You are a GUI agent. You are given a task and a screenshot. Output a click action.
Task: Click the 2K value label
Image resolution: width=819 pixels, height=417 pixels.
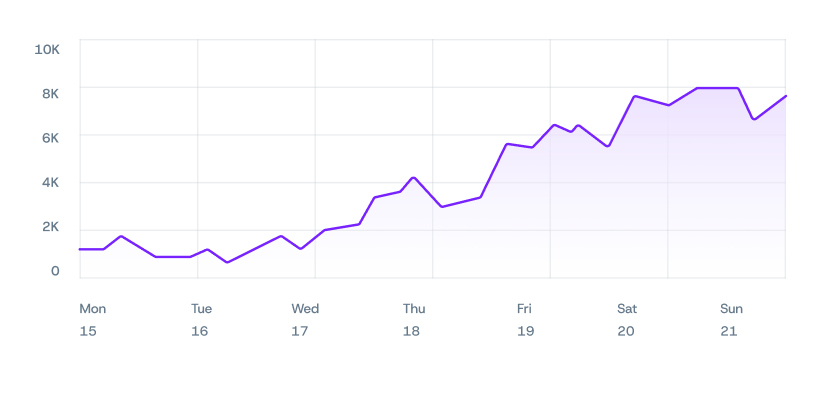pos(50,226)
